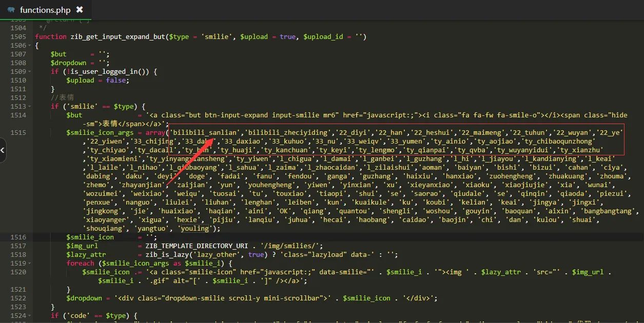This screenshot has height=323, width=644.
Task: Collapse the foreach loop at line 1519
Action: click(x=29, y=263)
